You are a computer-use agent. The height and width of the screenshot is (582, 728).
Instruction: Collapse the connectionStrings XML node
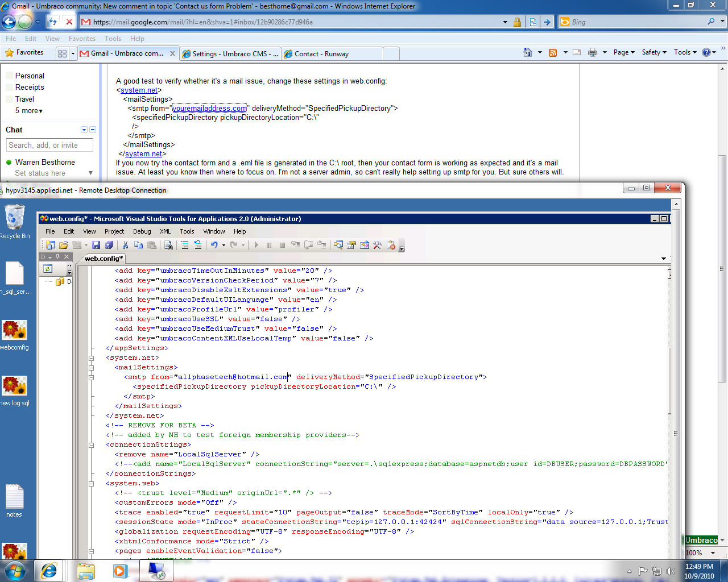[91, 445]
